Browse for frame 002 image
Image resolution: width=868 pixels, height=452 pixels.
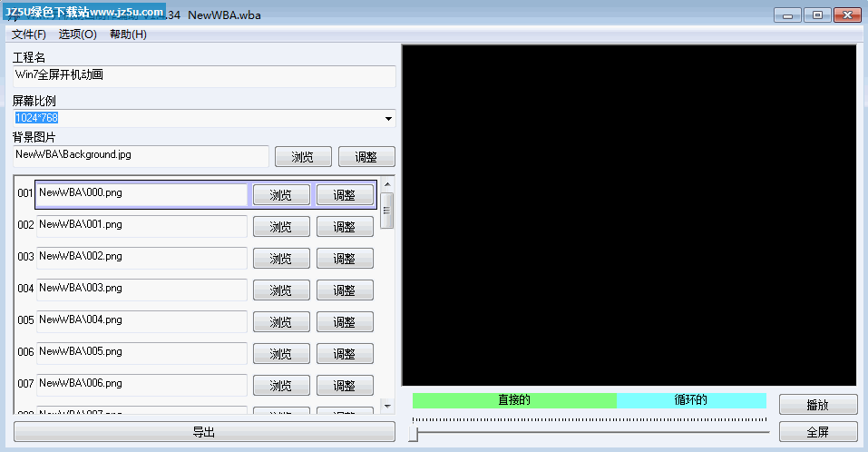pos(281,227)
